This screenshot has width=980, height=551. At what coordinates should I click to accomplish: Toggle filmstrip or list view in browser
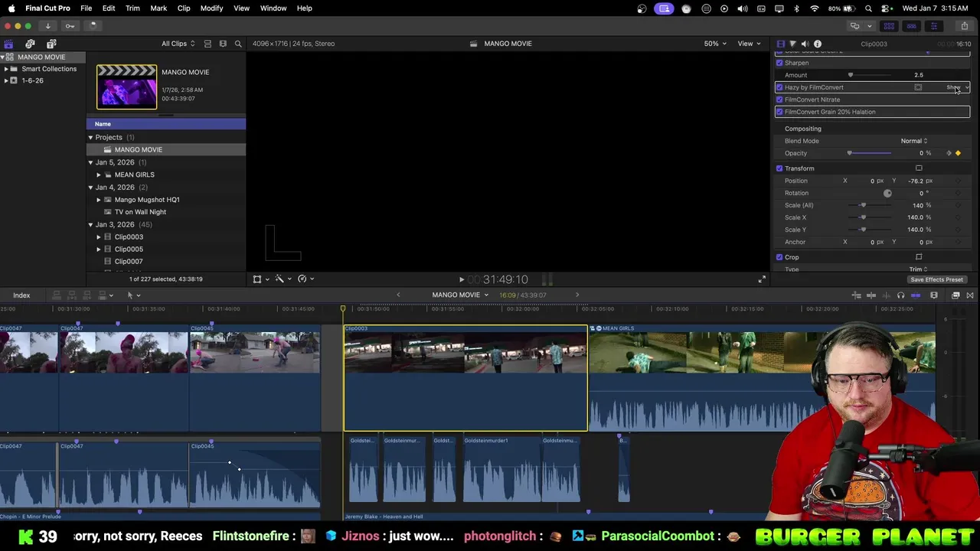[x=207, y=44]
